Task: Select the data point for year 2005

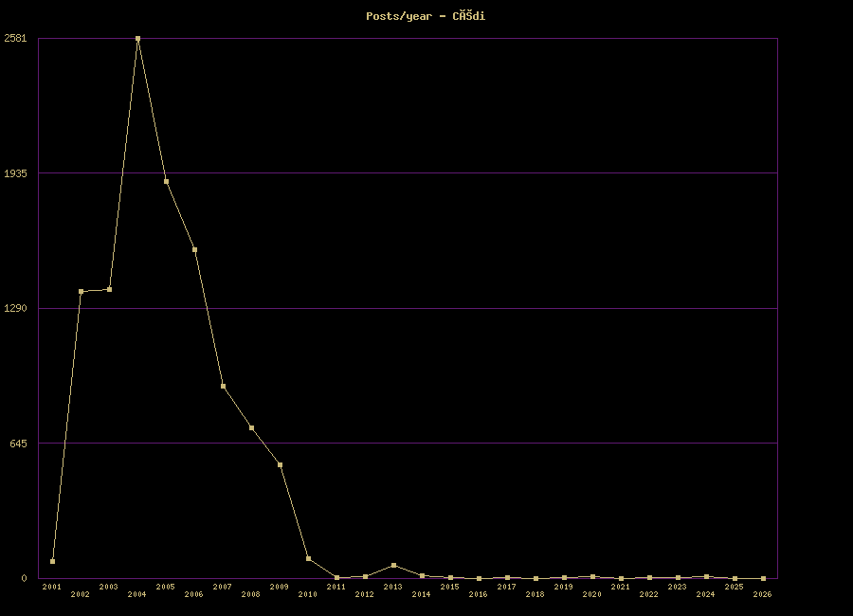Action: click(x=166, y=181)
